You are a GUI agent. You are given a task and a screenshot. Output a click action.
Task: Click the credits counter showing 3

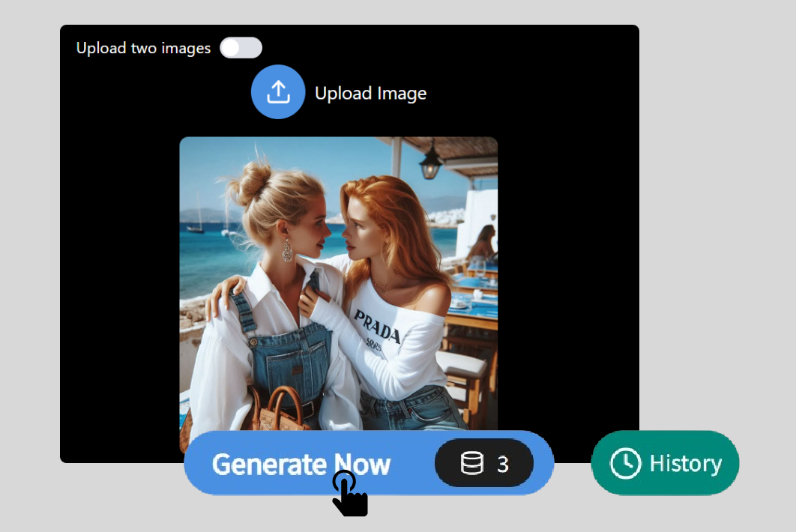click(x=483, y=463)
